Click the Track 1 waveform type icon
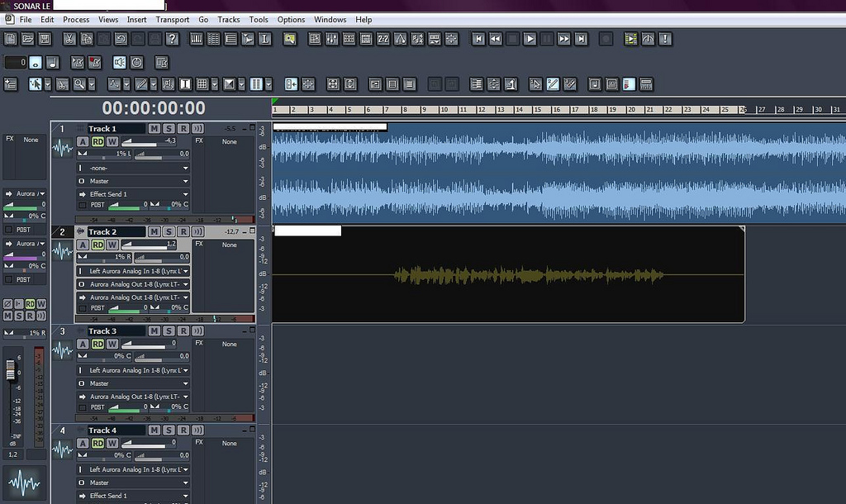 pos(63,147)
